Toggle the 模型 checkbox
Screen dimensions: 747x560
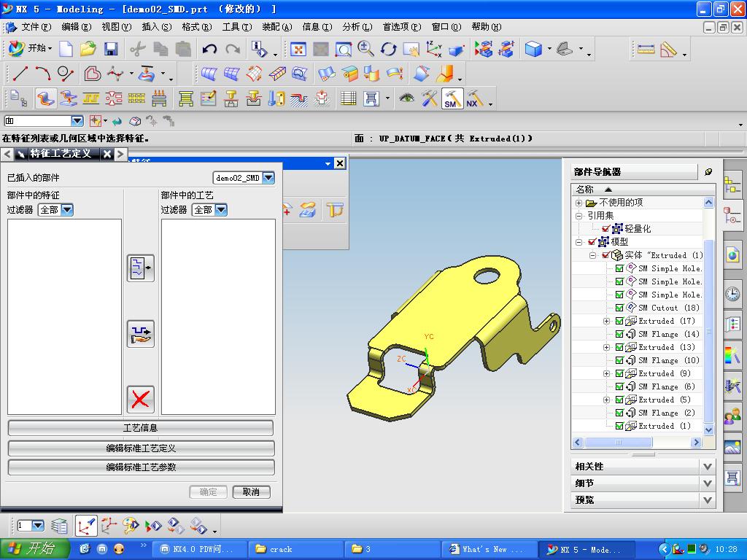tap(592, 242)
